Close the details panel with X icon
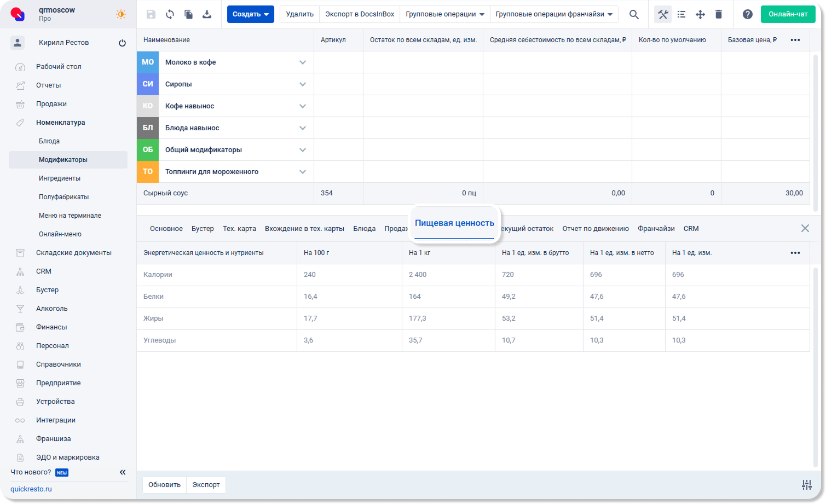 805,228
